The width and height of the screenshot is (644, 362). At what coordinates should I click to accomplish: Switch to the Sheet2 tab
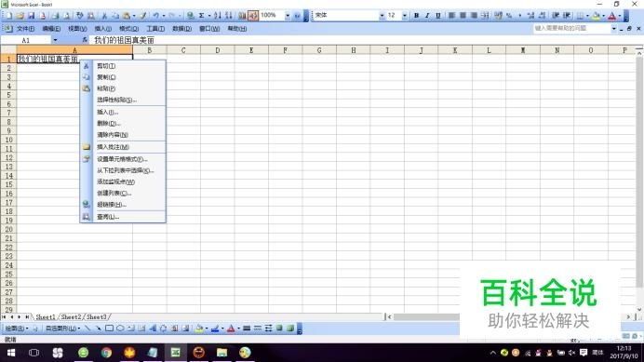[x=71, y=316]
